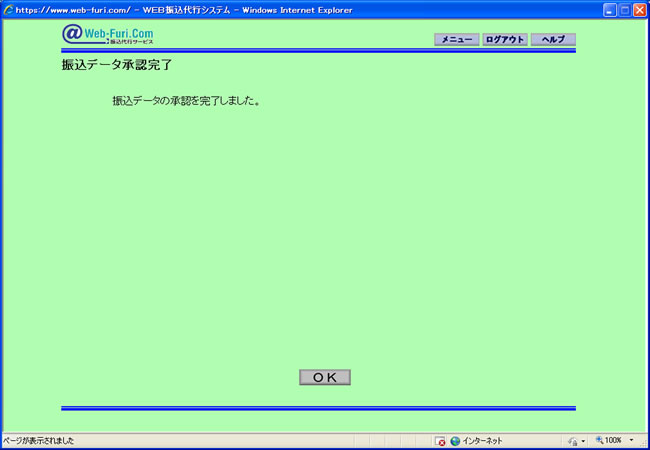Viewport: 650px width, 450px height.
Task: Click the インターネット zone globe icon
Action: click(x=455, y=441)
